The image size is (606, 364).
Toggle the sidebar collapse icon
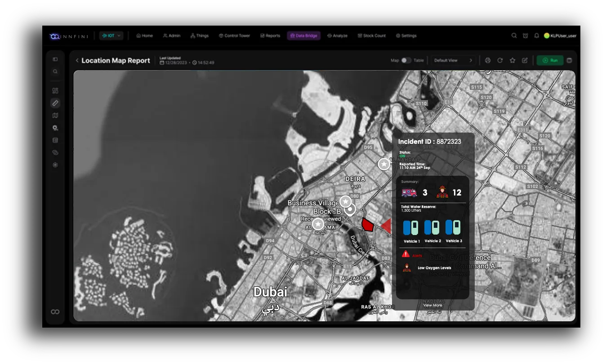pyautogui.click(x=55, y=59)
